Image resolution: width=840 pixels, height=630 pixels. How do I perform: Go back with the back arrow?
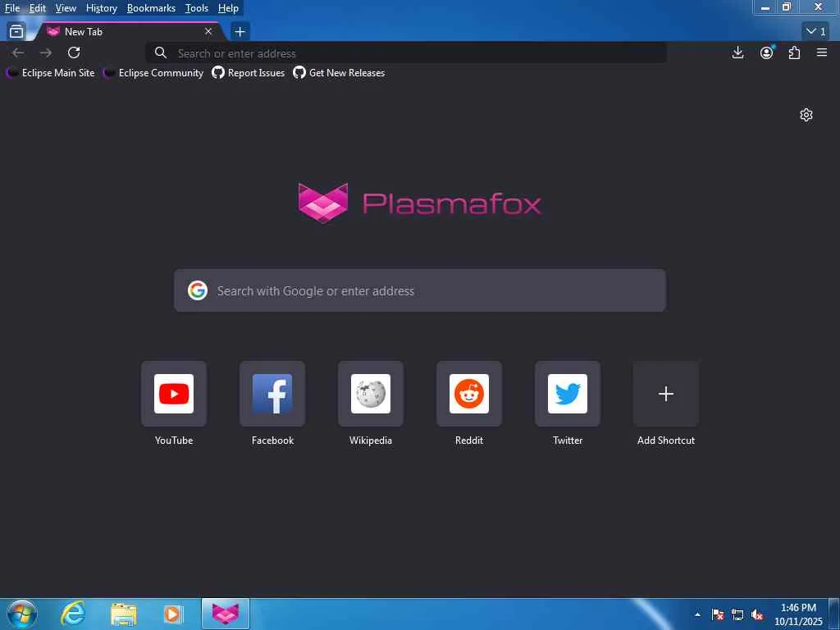18,52
